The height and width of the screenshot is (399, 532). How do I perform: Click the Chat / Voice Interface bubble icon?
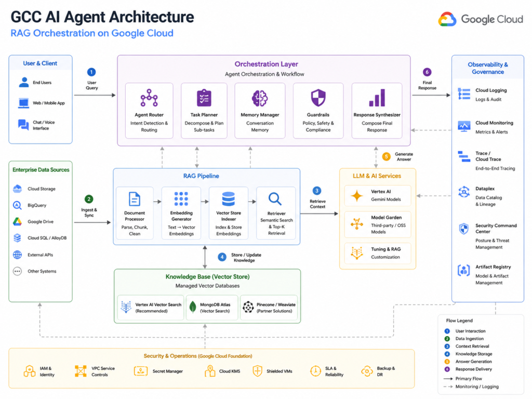[23, 125]
